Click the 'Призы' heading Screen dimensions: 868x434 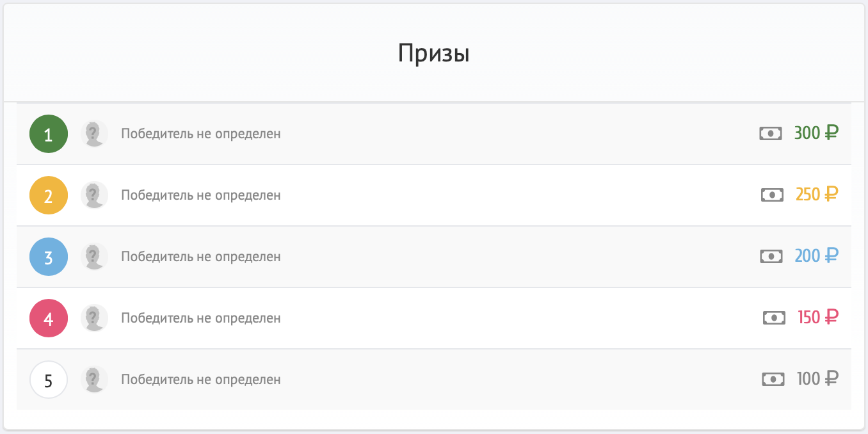[x=434, y=53]
